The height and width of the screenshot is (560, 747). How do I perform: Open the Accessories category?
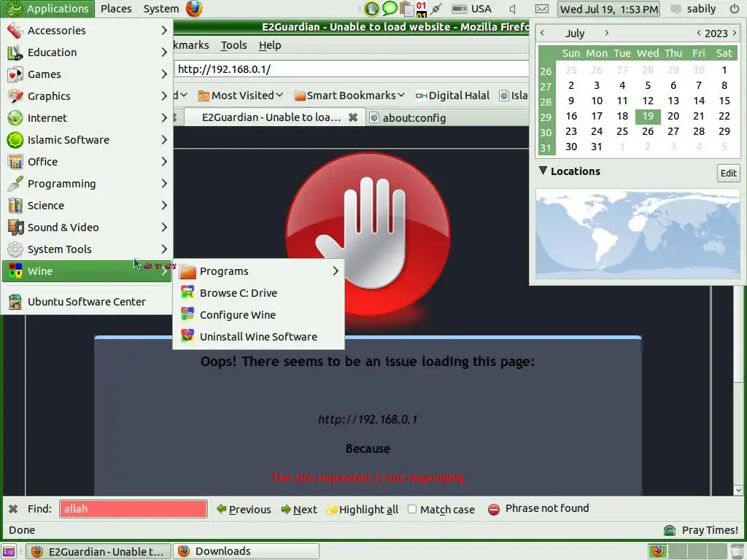(87, 31)
